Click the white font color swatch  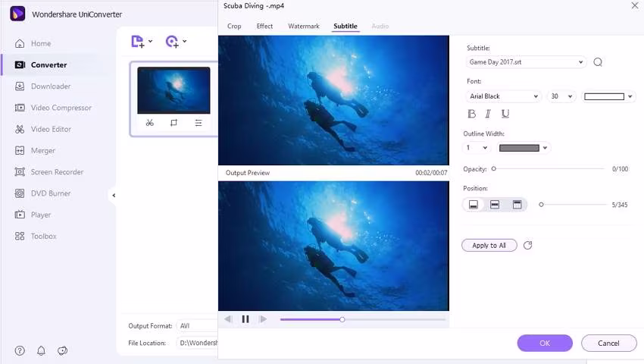(604, 96)
